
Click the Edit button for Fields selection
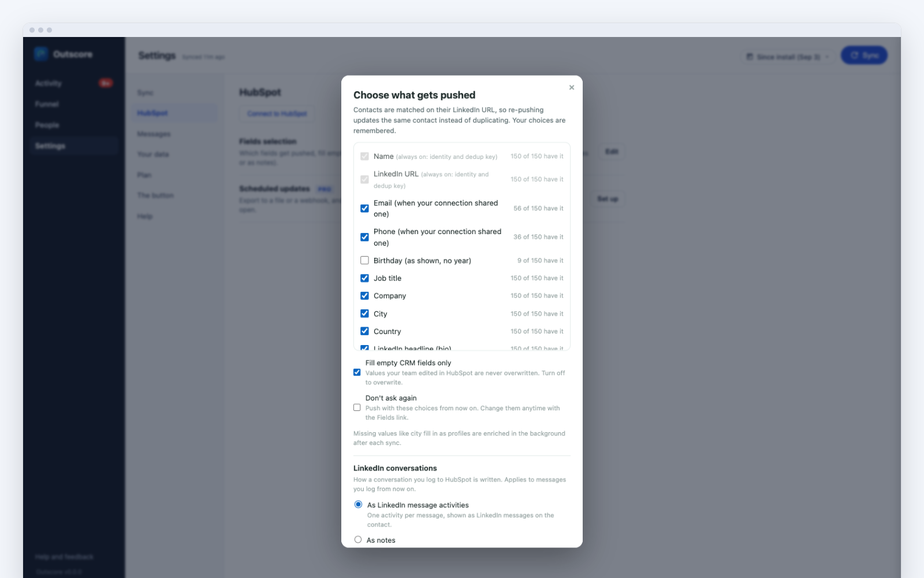coord(612,151)
